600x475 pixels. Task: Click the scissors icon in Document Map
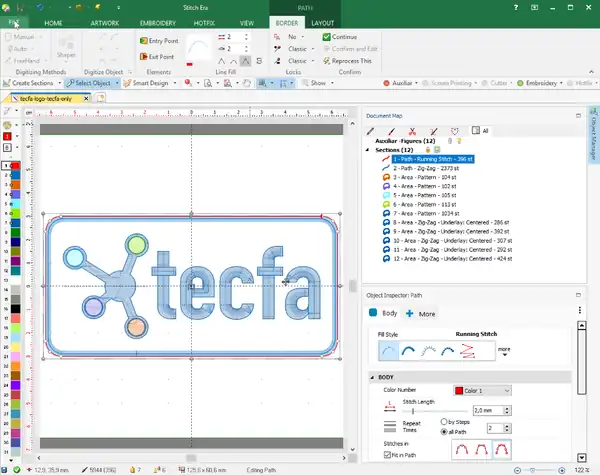tap(410, 131)
